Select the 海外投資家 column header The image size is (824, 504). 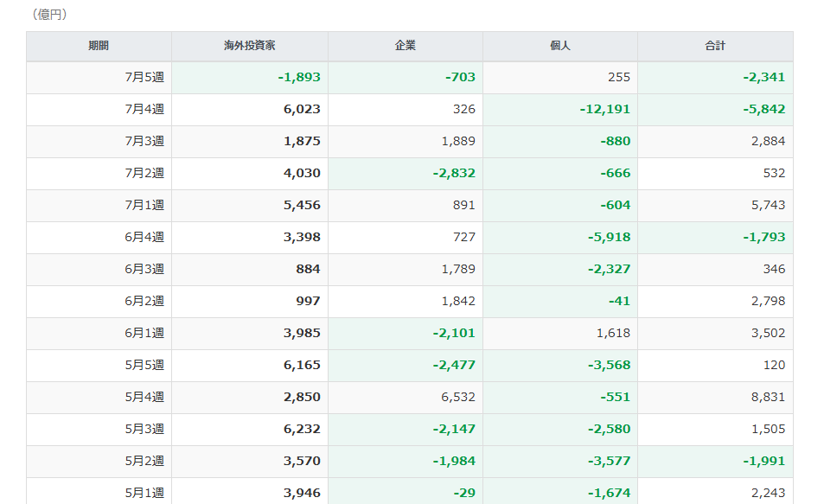click(250, 46)
